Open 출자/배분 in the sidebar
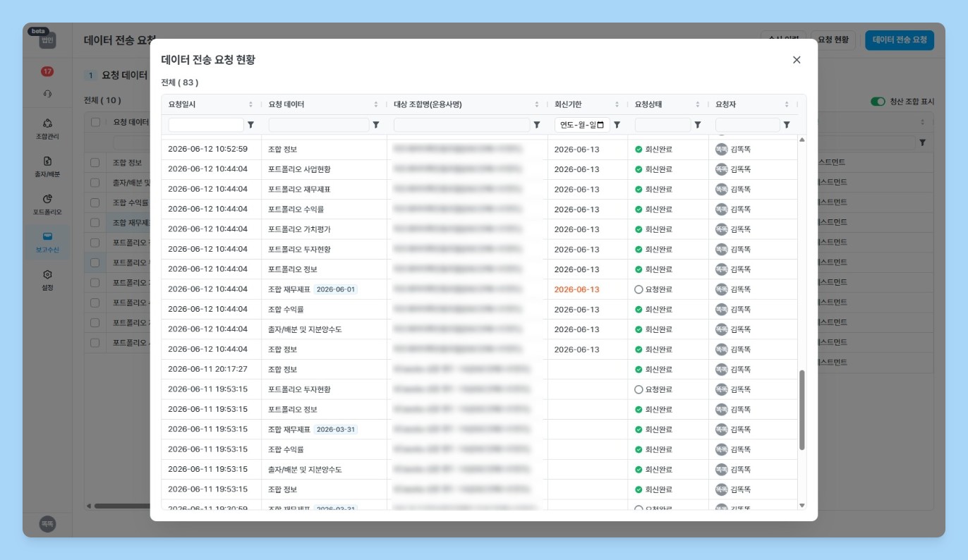Image resolution: width=968 pixels, height=560 pixels. [x=47, y=166]
